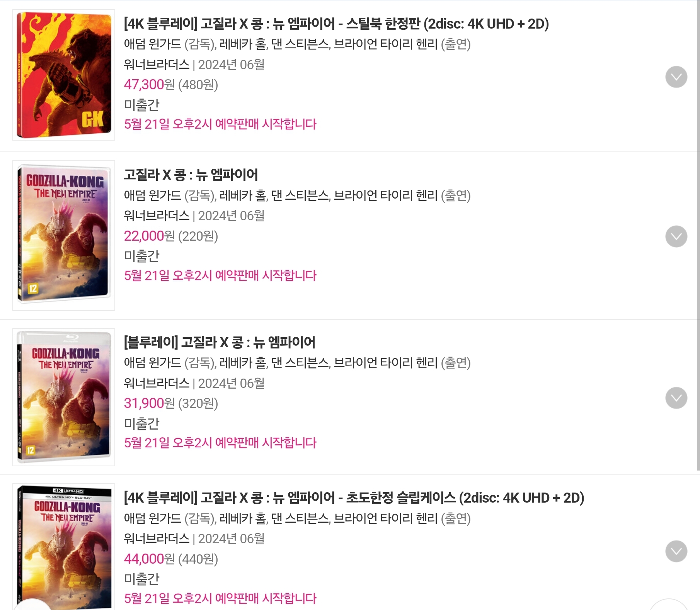
Task: Click 워너브라더스 publisher in the third listing
Action: point(157,383)
